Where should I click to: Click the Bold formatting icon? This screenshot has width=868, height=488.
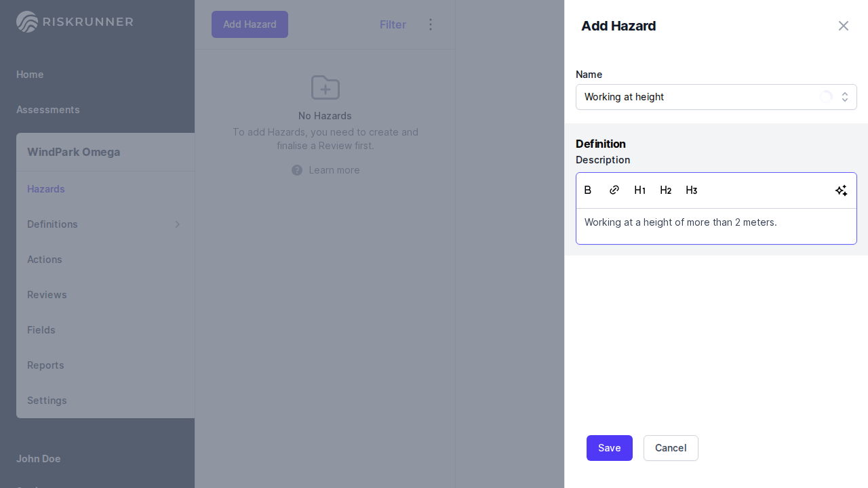[x=588, y=190]
